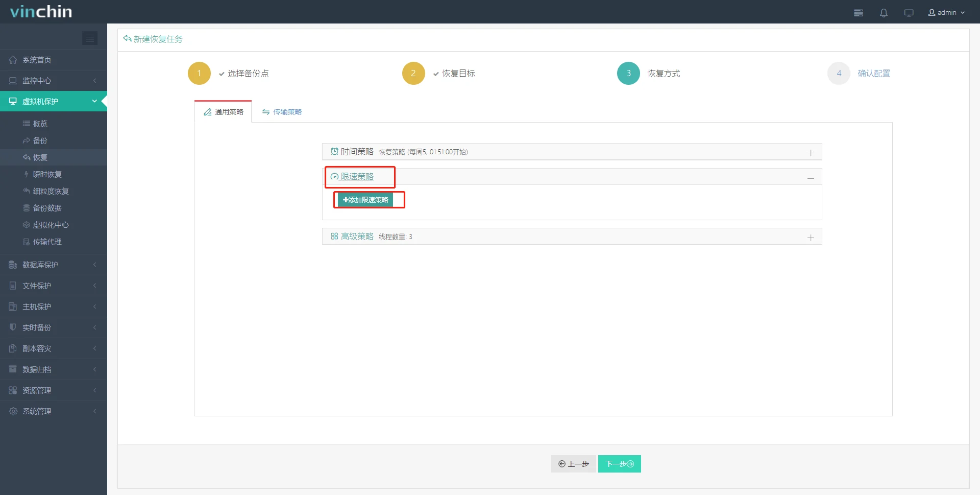Click the 系统管理 gear icon
Image resolution: width=980 pixels, height=495 pixels.
(13, 411)
